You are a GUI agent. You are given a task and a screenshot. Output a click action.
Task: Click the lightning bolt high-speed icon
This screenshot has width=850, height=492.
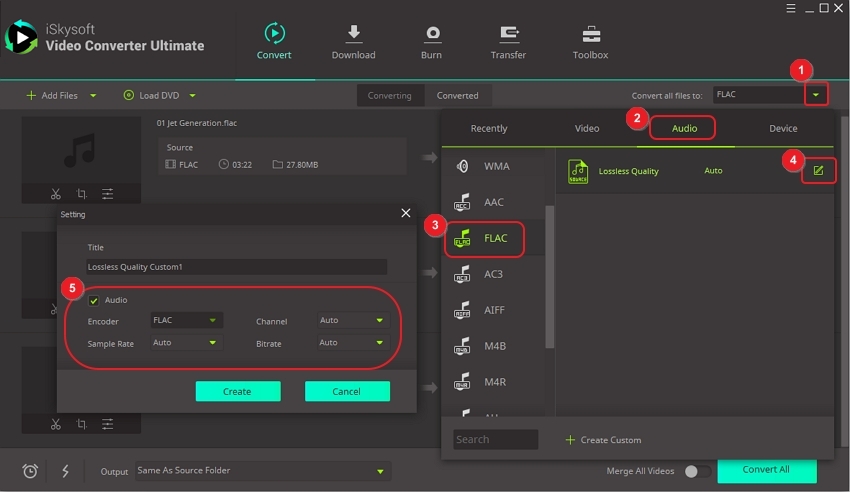[65, 471]
